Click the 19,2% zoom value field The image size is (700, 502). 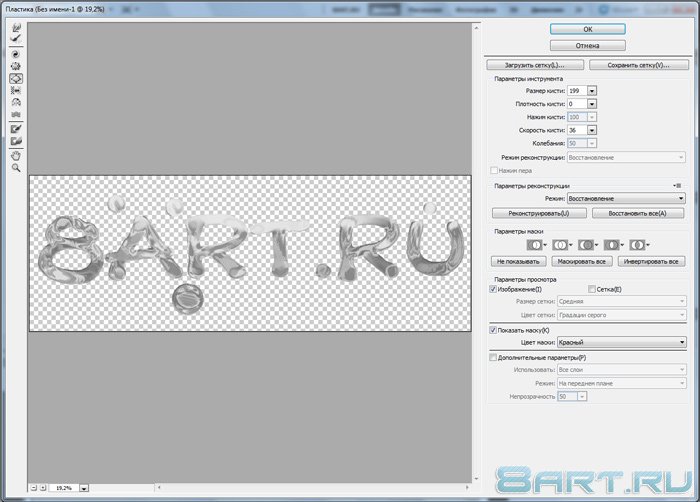click(64, 488)
